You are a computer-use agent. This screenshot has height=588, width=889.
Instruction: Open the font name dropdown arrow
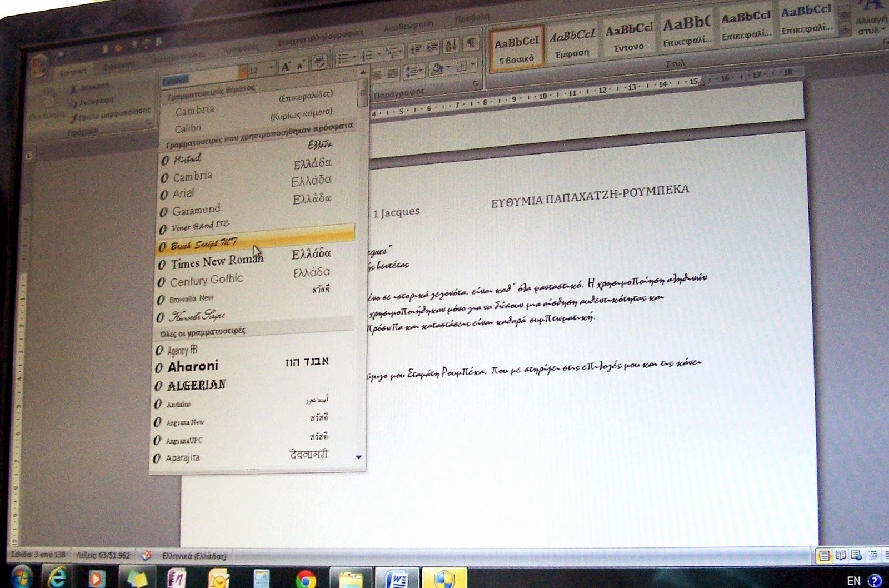pos(243,72)
